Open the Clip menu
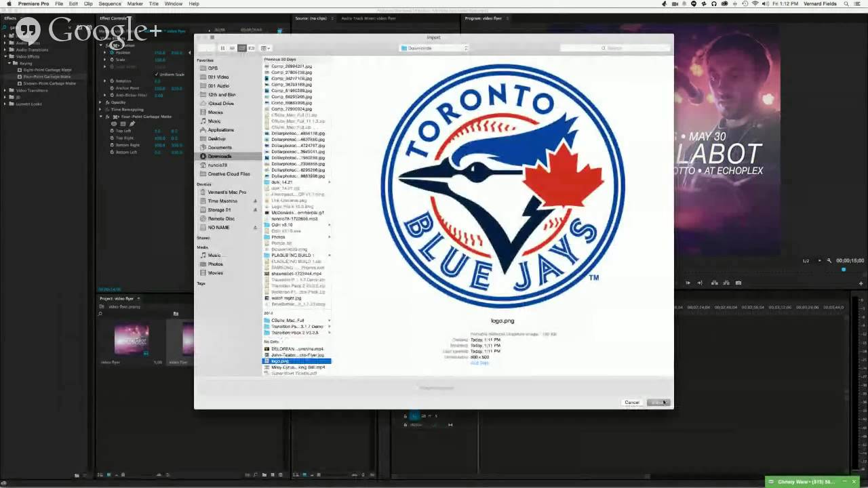868x488 pixels. (88, 4)
